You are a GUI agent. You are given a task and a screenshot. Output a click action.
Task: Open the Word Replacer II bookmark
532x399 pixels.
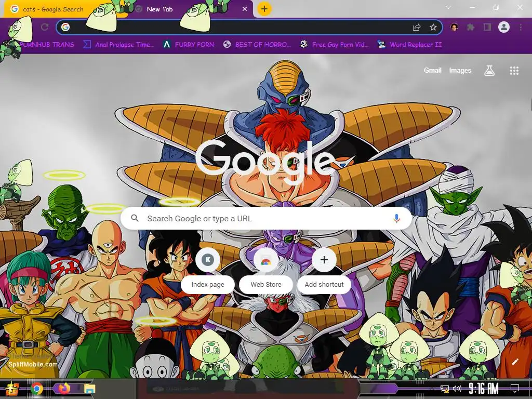point(409,45)
